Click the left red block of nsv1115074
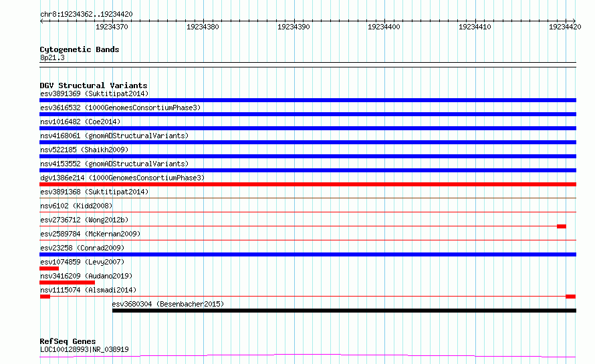 pyautogui.click(x=45, y=297)
